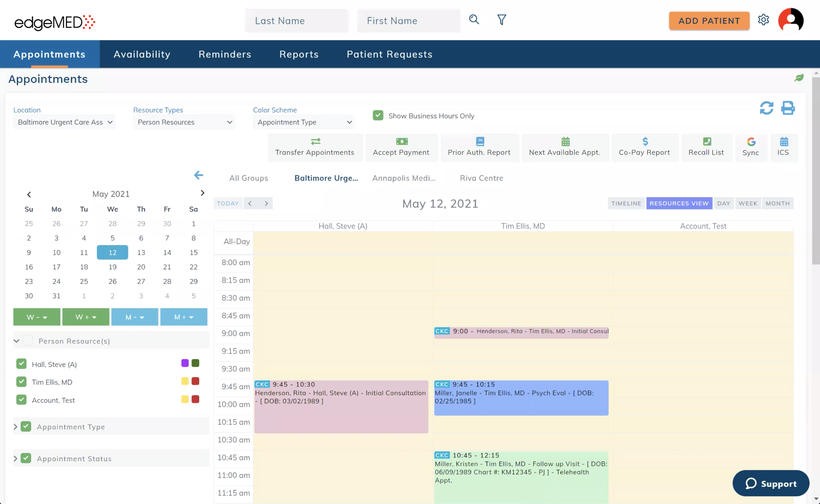Uncheck Show Business Hours Only
Viewport: 820px width, 504px height.
tap(378, 116)
